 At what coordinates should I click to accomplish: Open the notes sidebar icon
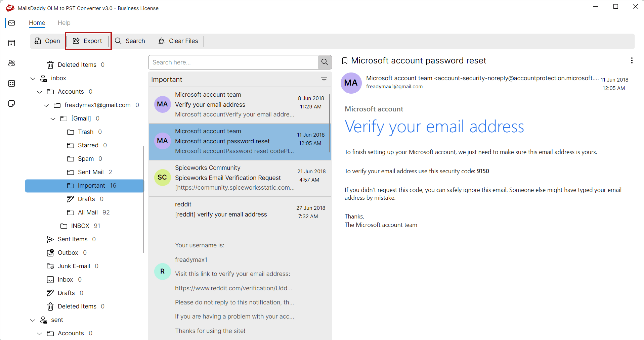pyautogui.click(x=12, y=103)
